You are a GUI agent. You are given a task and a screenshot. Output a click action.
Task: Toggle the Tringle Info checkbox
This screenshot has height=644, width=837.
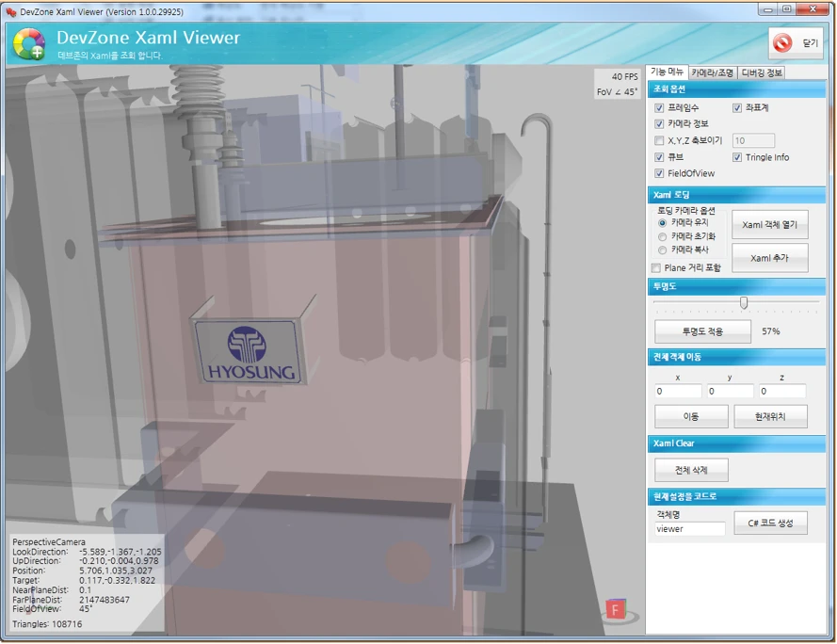[x=737, y=157]
